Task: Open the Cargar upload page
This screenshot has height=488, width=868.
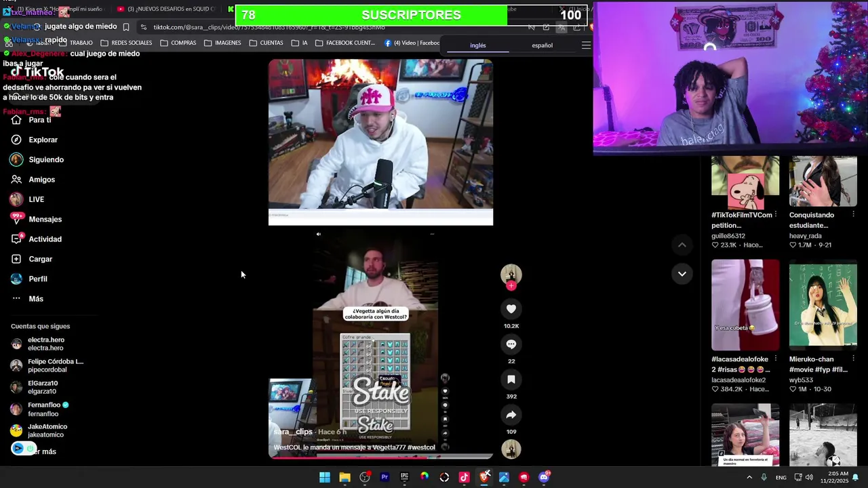Action: pos(31,259)
